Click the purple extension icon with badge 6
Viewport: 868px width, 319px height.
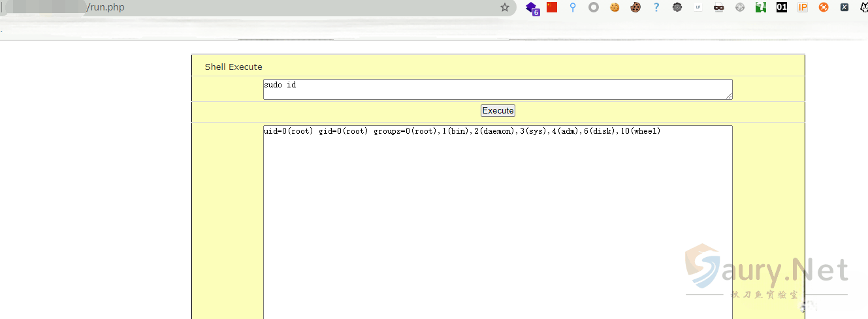pos(532,8)
